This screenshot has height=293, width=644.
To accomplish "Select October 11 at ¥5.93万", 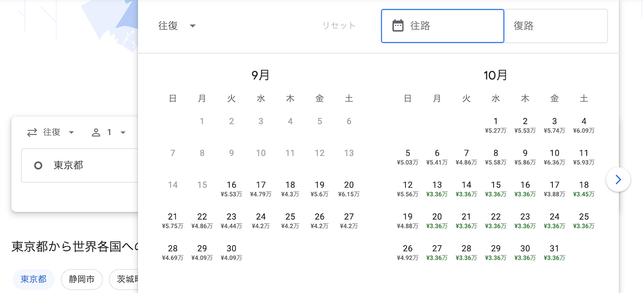I will coord(584,157).
